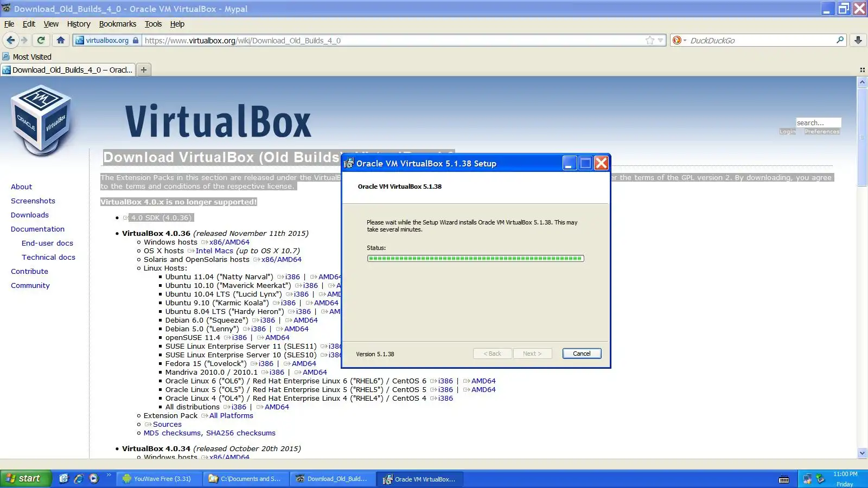Open the Documentation sidebar link
The width and height of the screenshot is (868, 488).
[37, 229]
